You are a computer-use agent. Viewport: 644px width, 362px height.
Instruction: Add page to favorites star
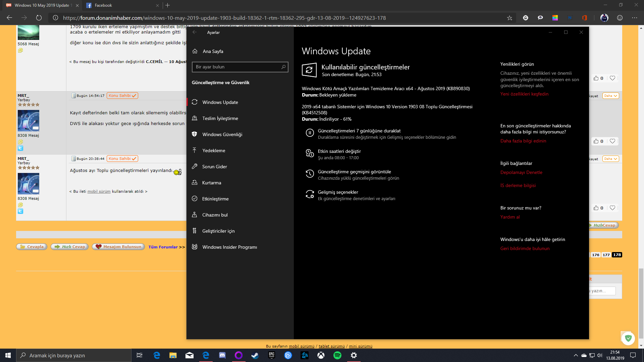tap(509, 18)
